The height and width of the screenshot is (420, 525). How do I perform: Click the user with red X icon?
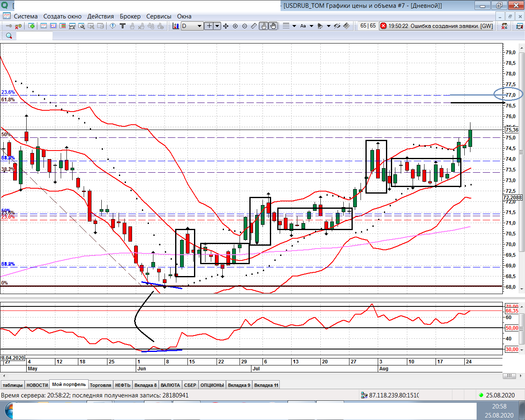504,26
